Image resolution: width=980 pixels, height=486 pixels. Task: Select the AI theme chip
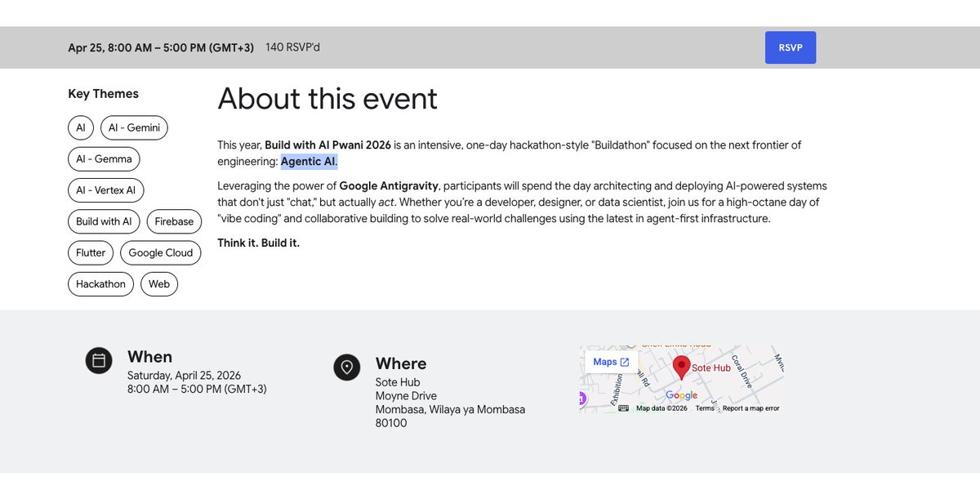point(80,128)
